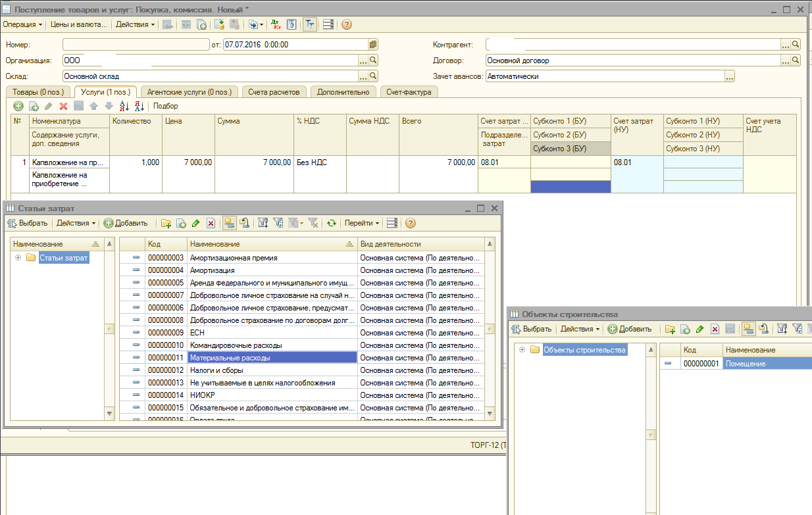Click the magnifier icon next to Склад field
Image resolution: width=812 pixels, height=515 pixels.
click(373, 76)
